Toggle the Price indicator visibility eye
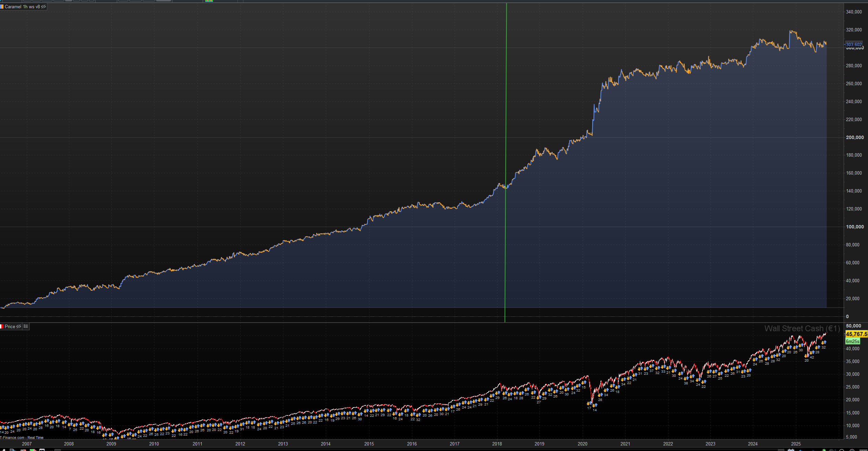868x451 pixels. point(19,326)
